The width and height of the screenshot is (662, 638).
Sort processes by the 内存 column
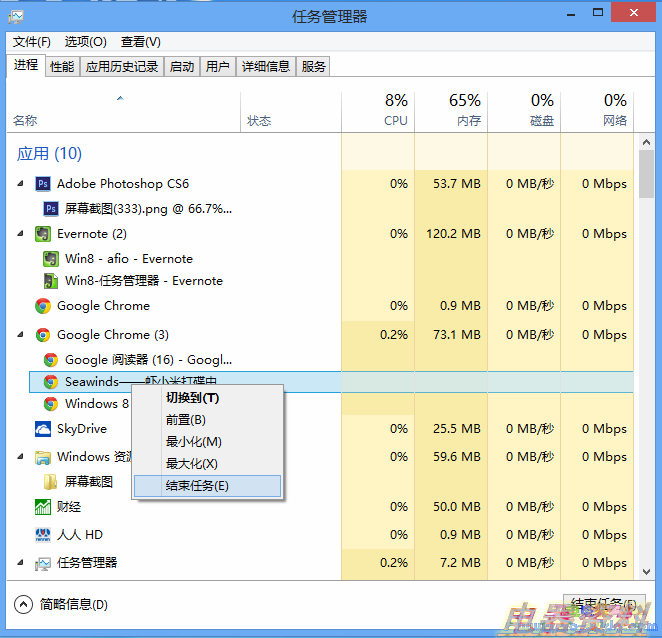[451, 110]
